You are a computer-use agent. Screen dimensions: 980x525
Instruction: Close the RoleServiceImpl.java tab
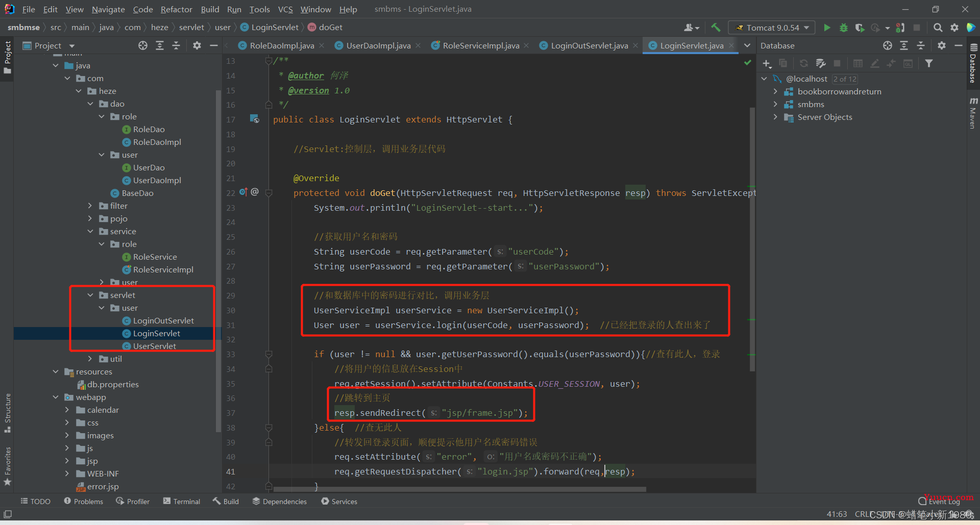527,45
